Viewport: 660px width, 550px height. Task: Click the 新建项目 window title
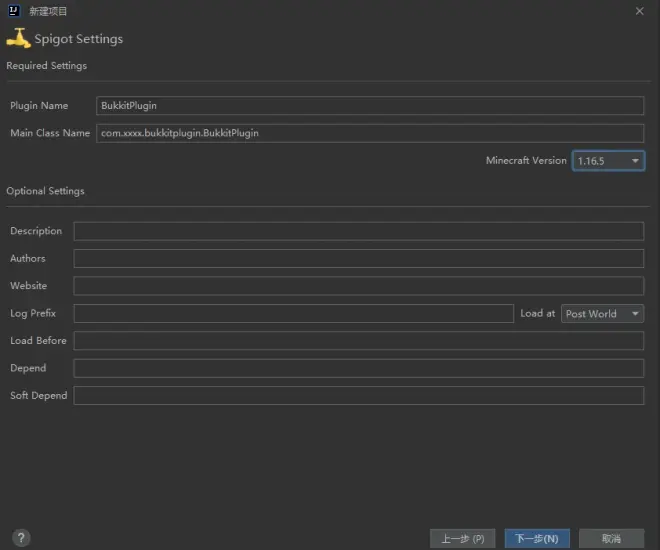click(x=48, y=11)
